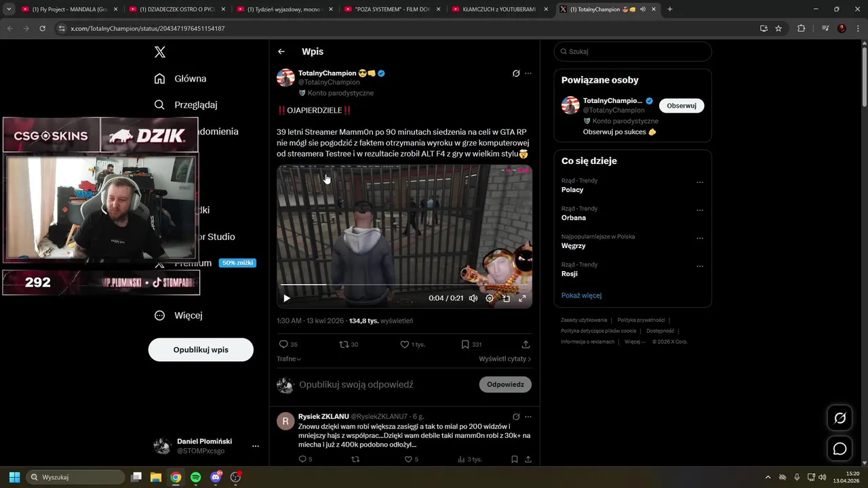868x488 pixels.
Task: Click Obserwuj for TotalnyChampion
Action: click(682, 106)
